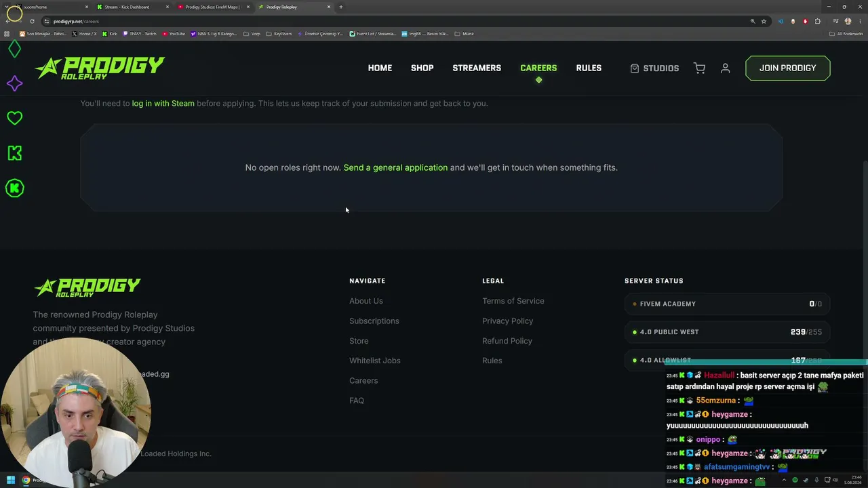This screenshot has width=868, height=488.
Task: Open the Chrome profile avatar
Action: coord(848,21)
